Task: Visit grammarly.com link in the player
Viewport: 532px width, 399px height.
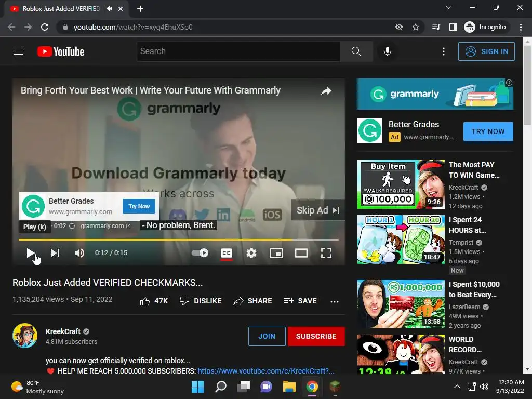Action: (105, 226)
